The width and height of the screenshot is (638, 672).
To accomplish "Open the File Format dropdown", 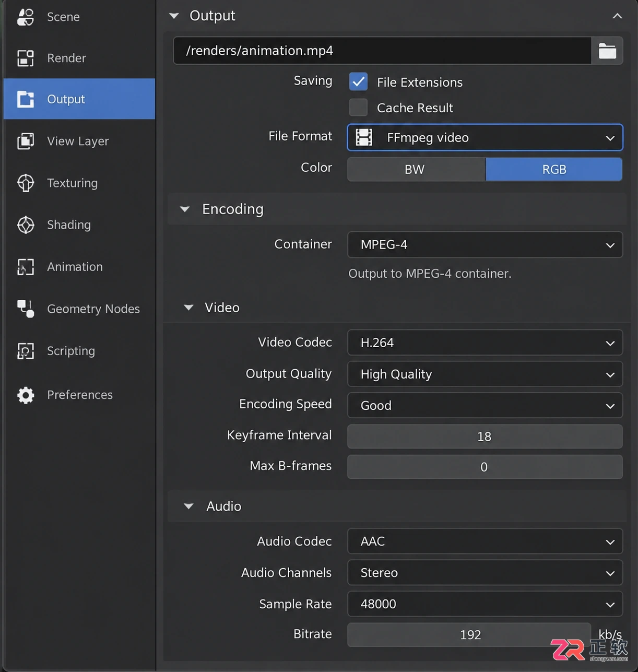I will coord(485,137).
